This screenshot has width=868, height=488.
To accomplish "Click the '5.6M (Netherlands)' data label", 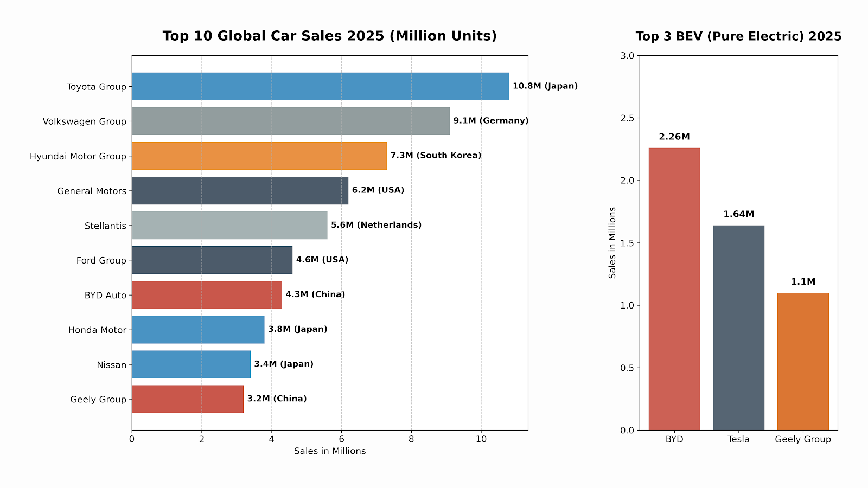I will click(376, 225).
